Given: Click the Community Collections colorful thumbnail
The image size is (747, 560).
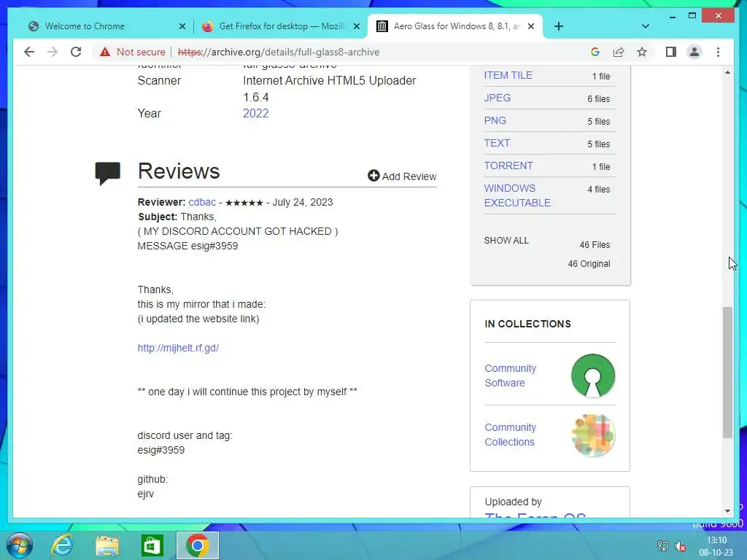Looking at the screenshot, I should click(593, 435).
